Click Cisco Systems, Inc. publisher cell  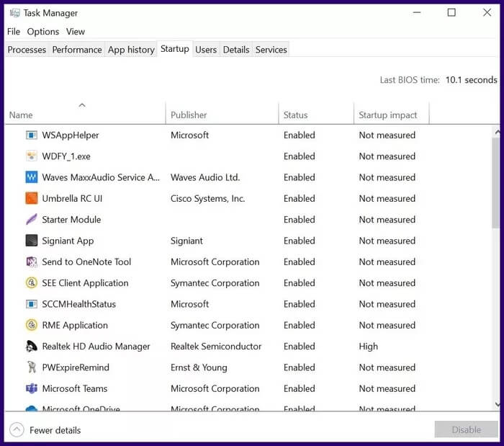point(207,198)
